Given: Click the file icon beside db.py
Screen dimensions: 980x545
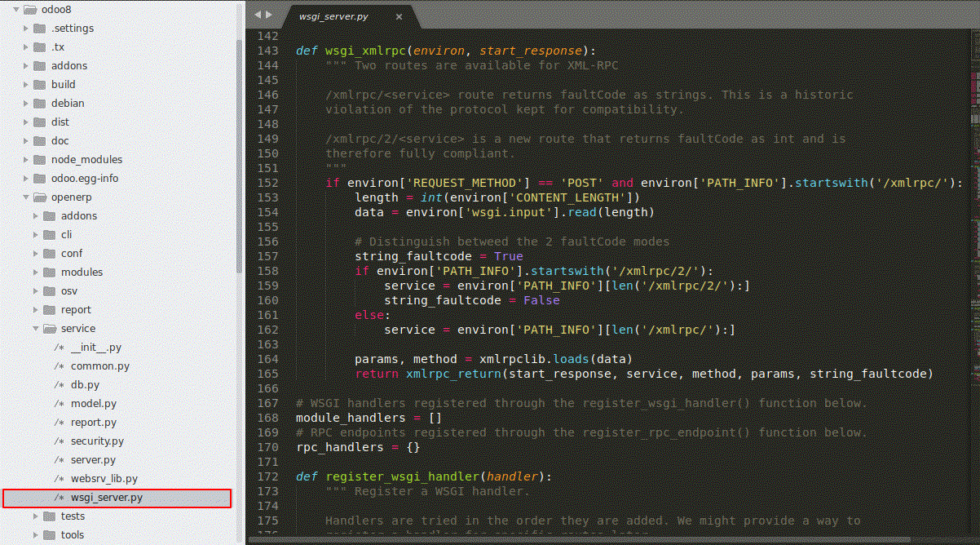Looking at the screenshot, I should click(x=59, y=384).
